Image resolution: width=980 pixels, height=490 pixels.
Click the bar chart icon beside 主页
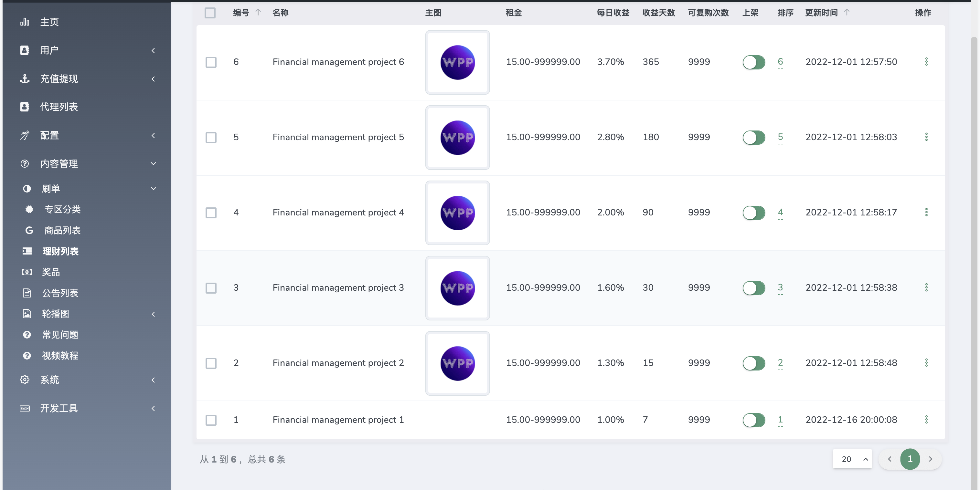coord(25,22)
